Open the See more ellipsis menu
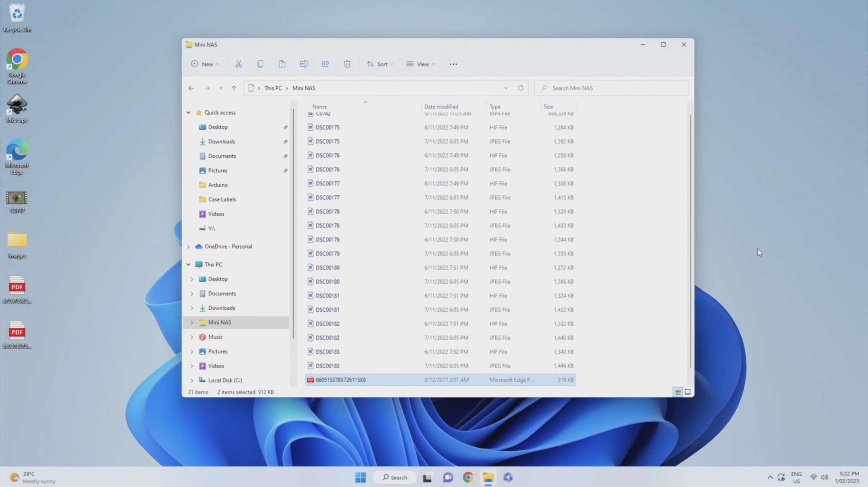This screenshot has width=868, height=487. (x=453, y=64)
